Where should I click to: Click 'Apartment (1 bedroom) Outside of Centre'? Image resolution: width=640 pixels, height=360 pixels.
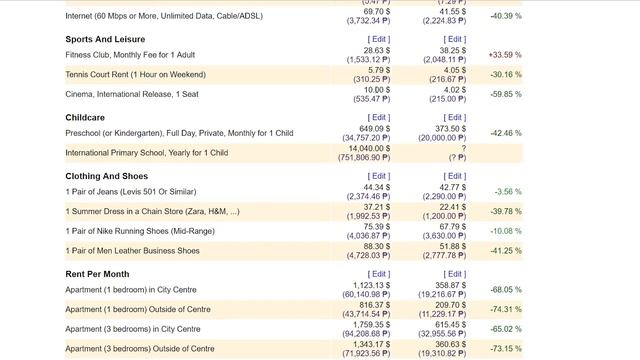[x=138, y=309]
